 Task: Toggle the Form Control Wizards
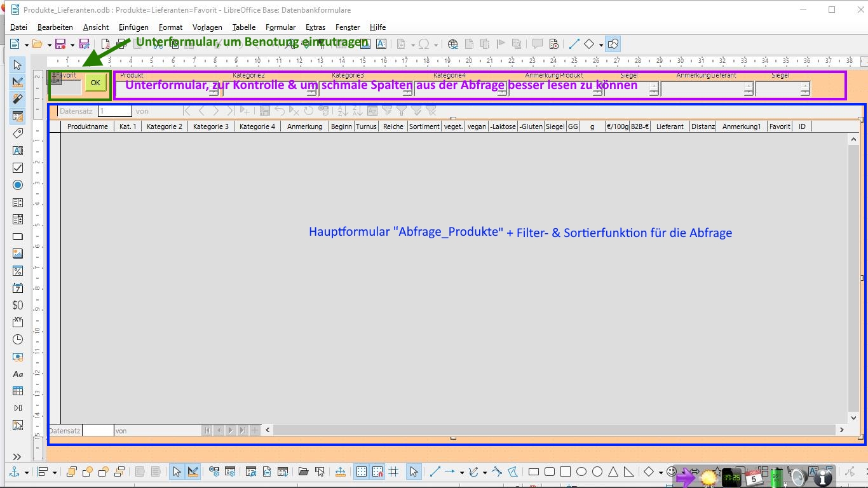pyautogui.click(x=17, y=98)
